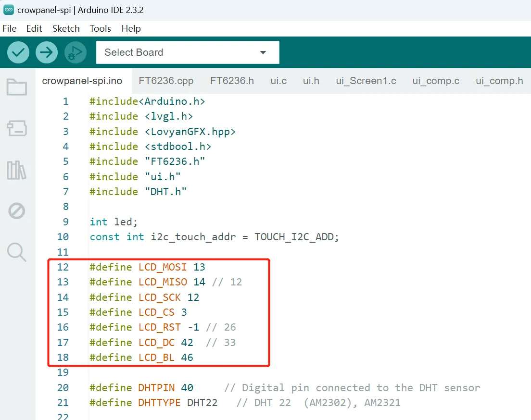Click the '#include <lvgl.h>' line

141,116
